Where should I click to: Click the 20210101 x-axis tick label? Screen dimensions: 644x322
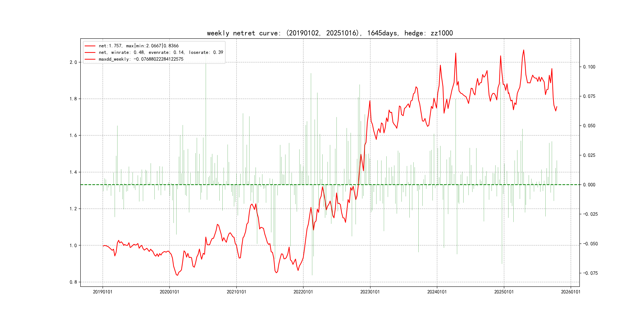pos(236,292)
